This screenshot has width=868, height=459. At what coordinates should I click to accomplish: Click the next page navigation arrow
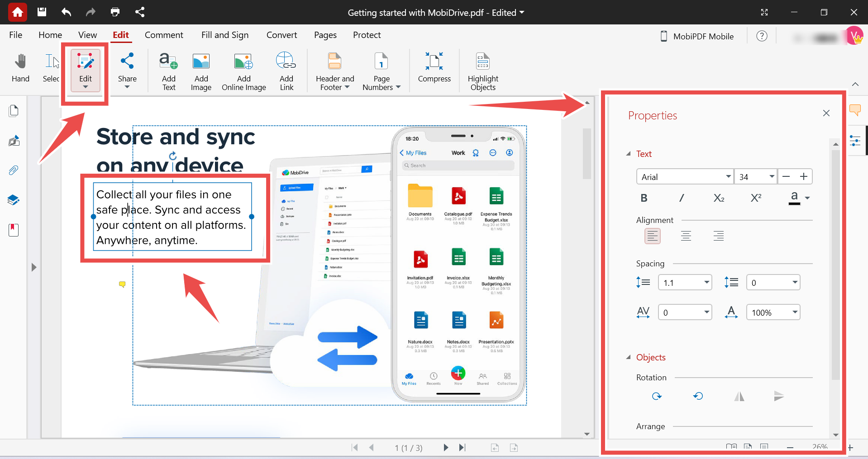[446, 448]
